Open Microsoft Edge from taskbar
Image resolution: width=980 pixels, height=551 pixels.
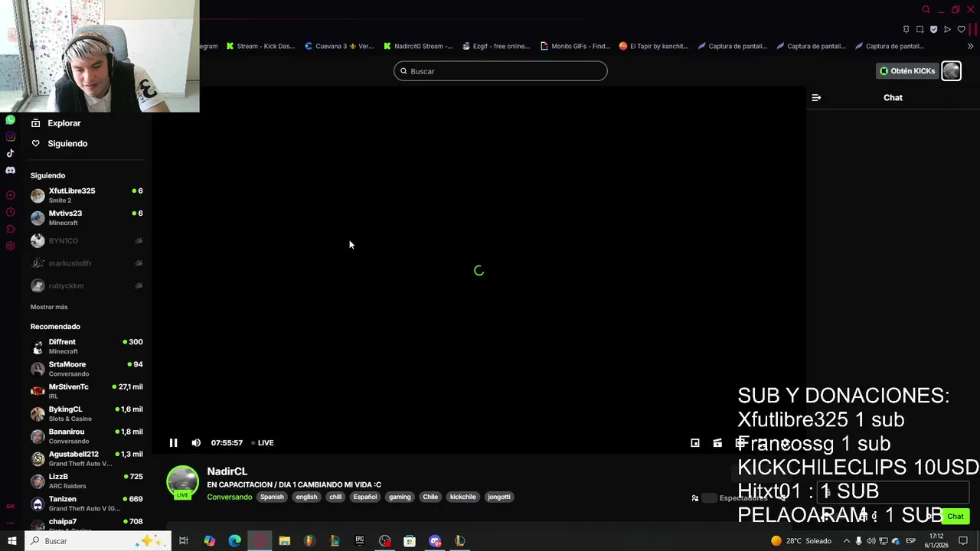[x=234, y=541]
